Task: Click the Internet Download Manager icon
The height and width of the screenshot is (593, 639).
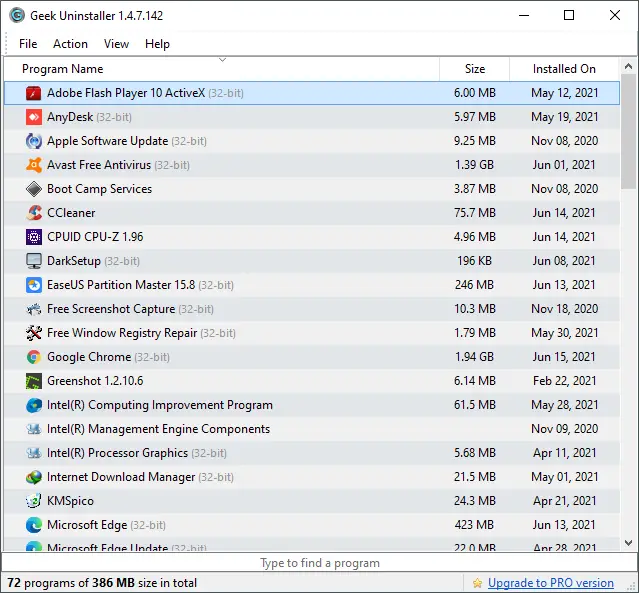Action: coord(33,477)
